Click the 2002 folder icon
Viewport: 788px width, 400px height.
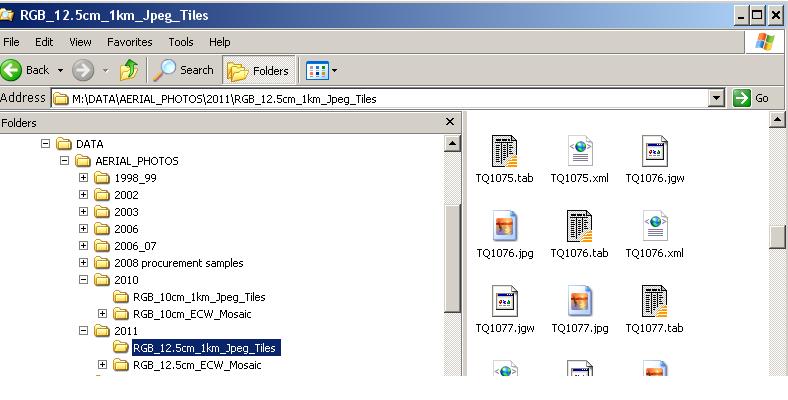click(x=102, y=195)
